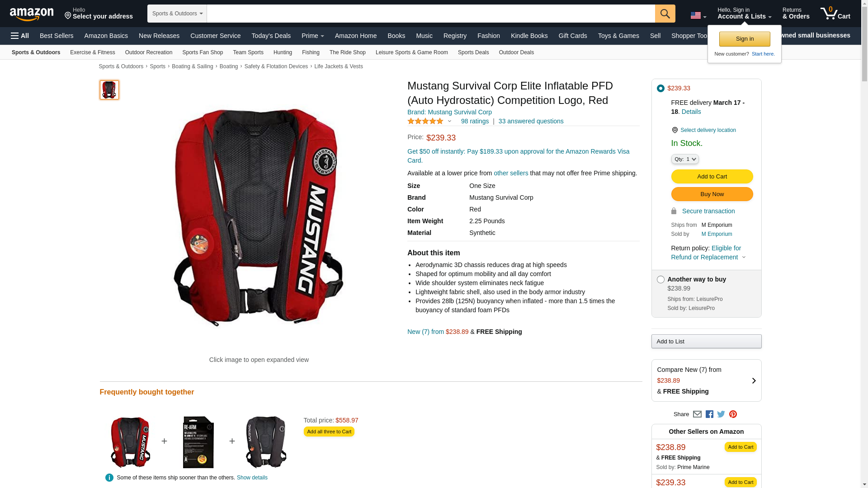Click the Add to Cart button
The width and height of the screenshot is (868, 488).
click(712, 176)
